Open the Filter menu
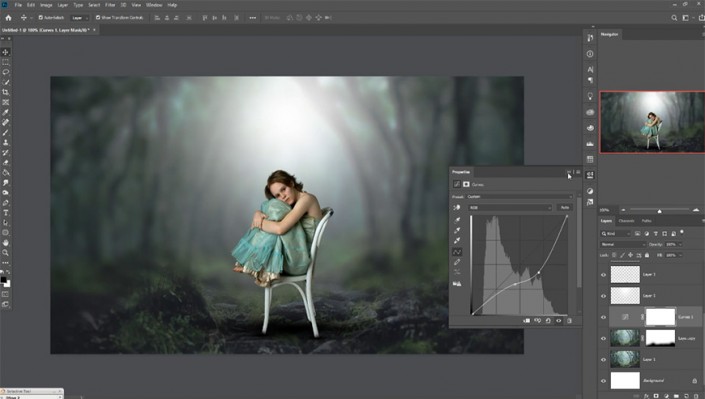The width and height of the screenshot is (705, 399). click(110, 5)
